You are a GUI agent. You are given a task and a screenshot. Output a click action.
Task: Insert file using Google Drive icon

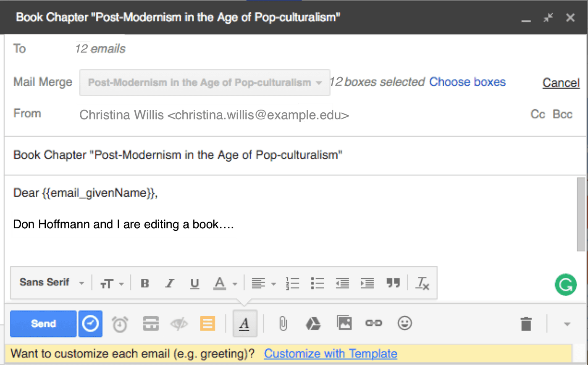click(313, 323)
